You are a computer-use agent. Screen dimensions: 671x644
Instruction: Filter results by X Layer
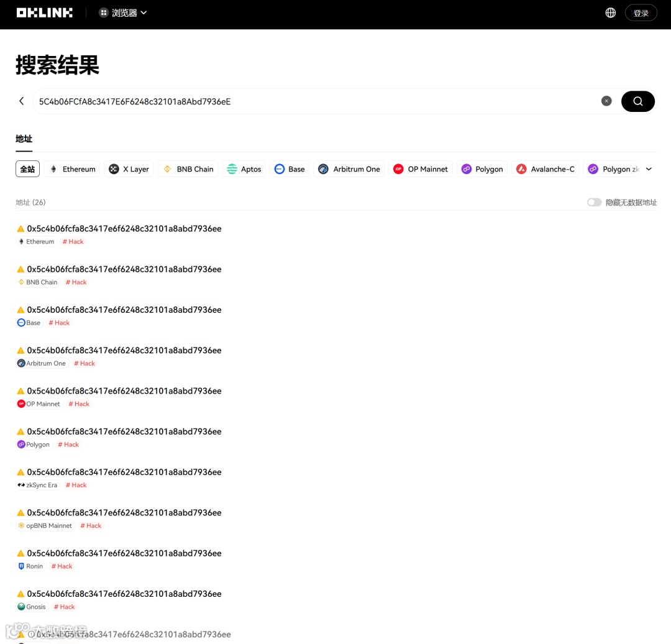click(129, 168)
